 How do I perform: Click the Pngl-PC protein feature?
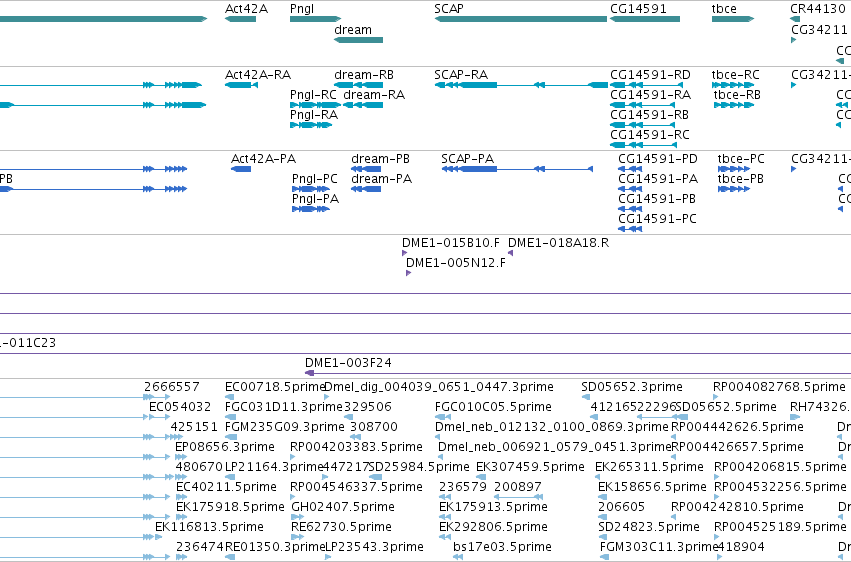point(311,189)
